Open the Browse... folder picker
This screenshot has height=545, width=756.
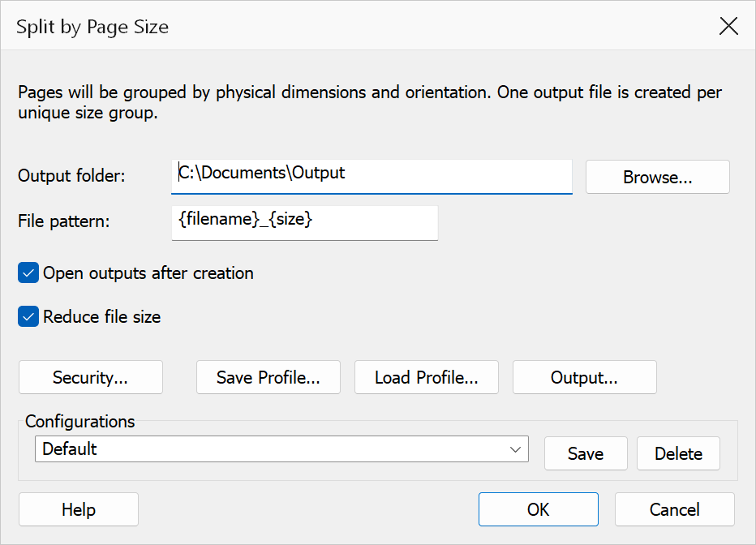point(658,177)
